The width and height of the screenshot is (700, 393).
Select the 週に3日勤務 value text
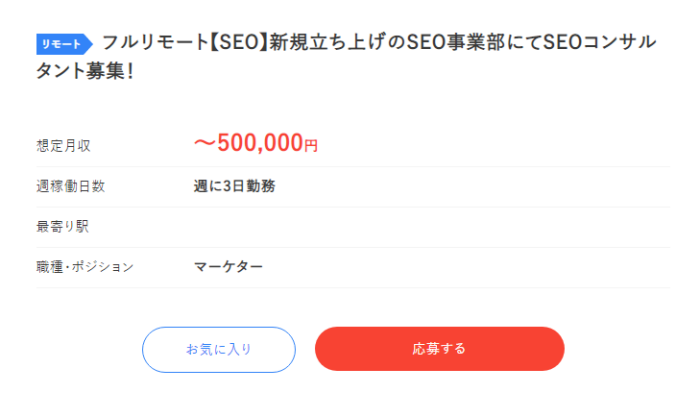tap(234, 186)
